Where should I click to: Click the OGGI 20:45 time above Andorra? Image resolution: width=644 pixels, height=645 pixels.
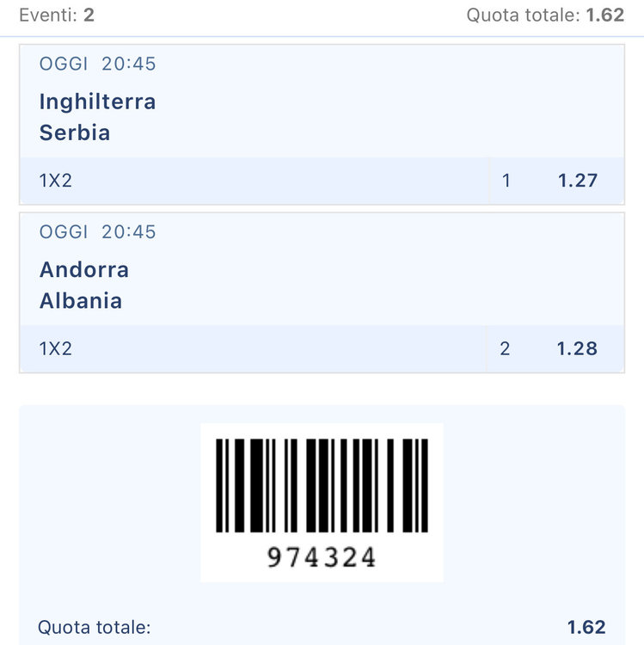coord(98,231)
